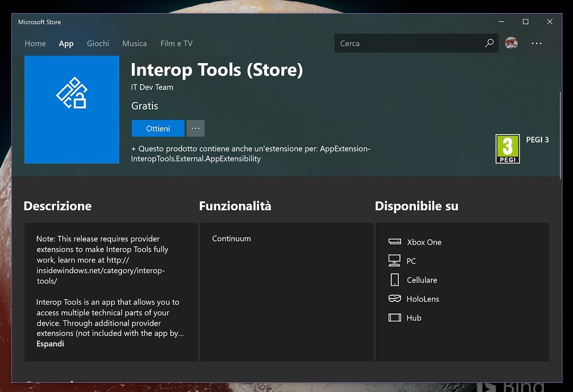Click the Cellulare phone icon
This screenshot has height=392, width=573.
[394, 280]
